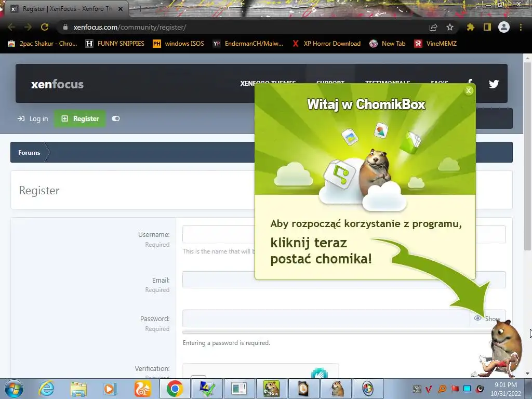Viewport: 532px width, 399px height.
Task: Click the cyan monitor tray icon
Action: (467, 389)
